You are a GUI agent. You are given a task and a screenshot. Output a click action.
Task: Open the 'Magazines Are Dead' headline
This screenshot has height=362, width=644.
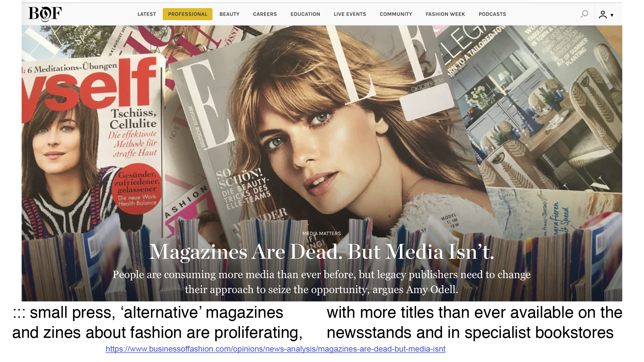[322, 251]
